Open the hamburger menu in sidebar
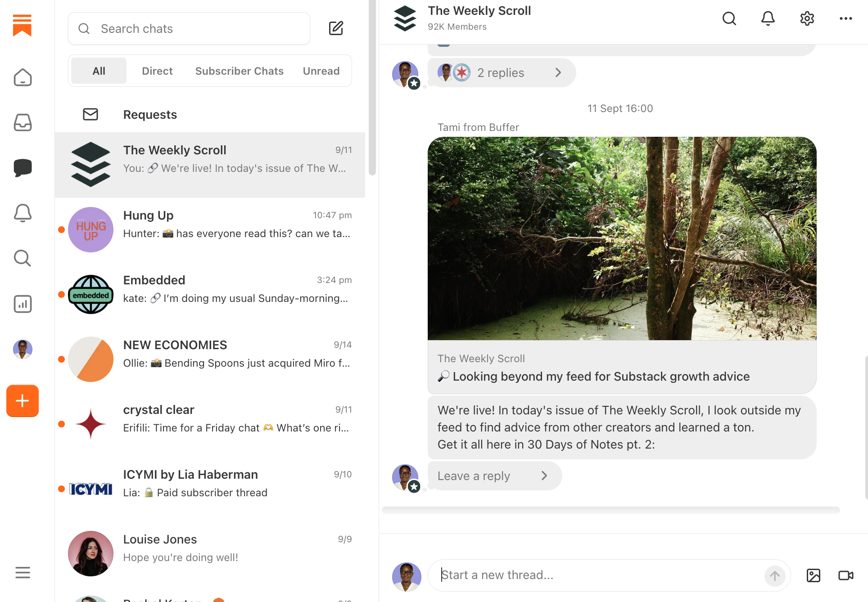Image resolution: width=868 pixels, height=602 pixels. 23,573
